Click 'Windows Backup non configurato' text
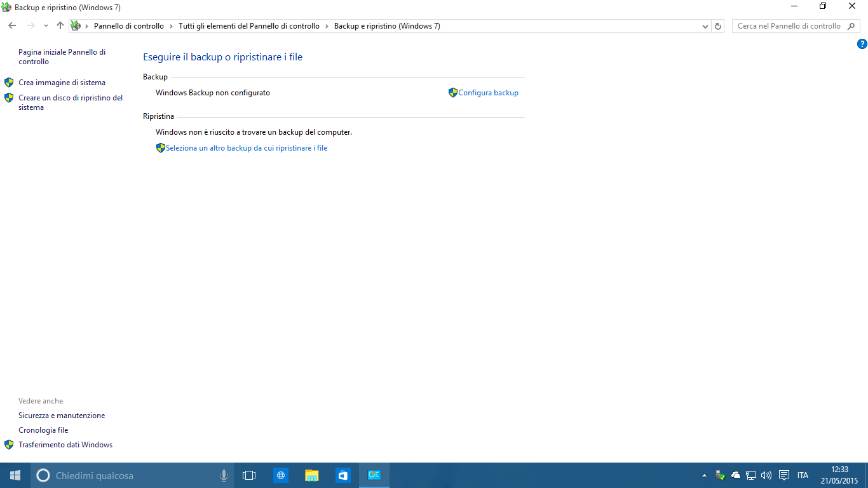The image size is (868, 488). [213, 93]
